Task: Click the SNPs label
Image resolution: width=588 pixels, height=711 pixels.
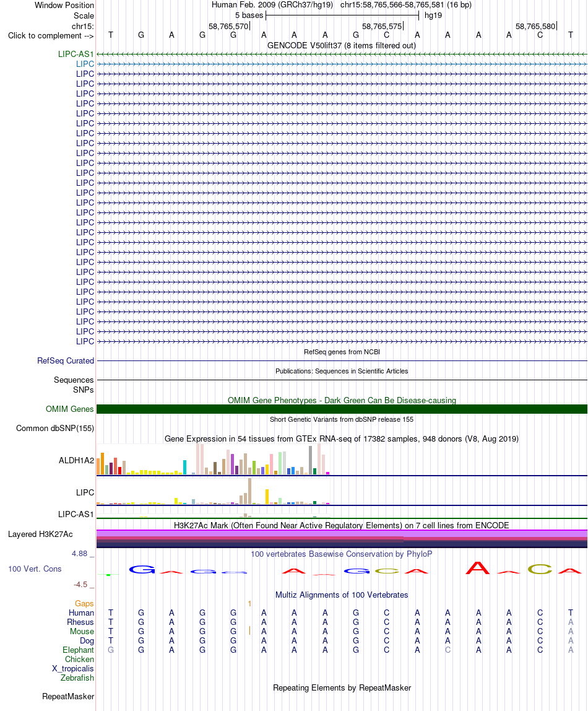Action: (x=84, y=390)
